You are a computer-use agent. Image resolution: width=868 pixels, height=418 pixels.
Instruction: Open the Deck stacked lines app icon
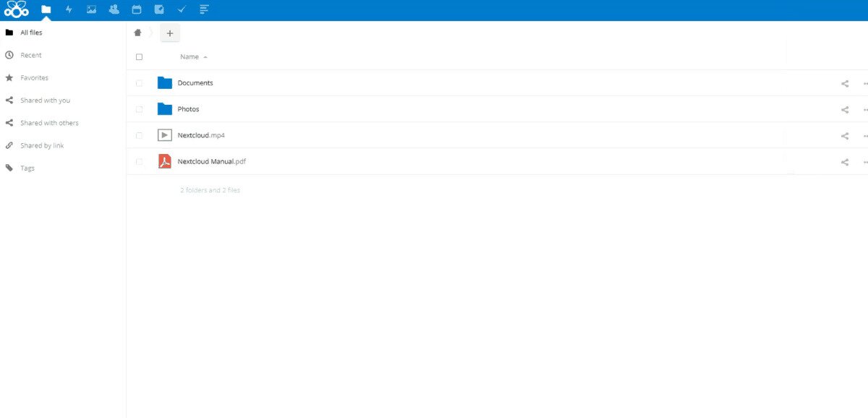pos(204,9)
